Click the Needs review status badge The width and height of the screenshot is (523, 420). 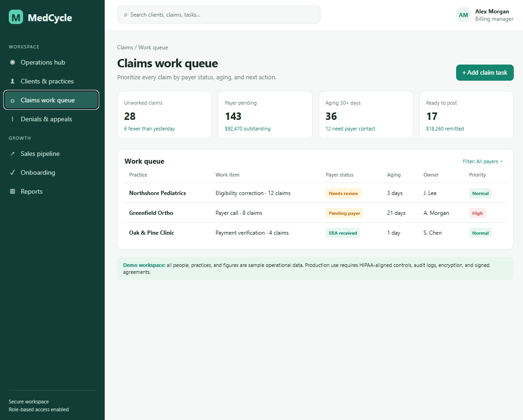click(x=343, y=193)
